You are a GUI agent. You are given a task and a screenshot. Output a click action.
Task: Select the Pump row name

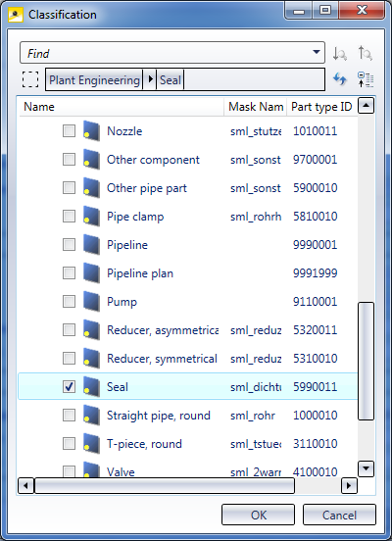(x=122, y=302)
